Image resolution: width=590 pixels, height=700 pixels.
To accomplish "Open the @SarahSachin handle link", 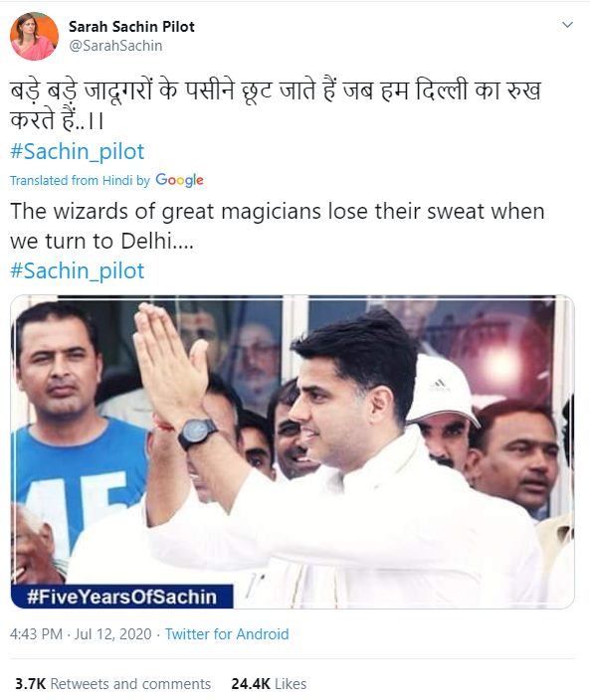I will coord(115,46).
